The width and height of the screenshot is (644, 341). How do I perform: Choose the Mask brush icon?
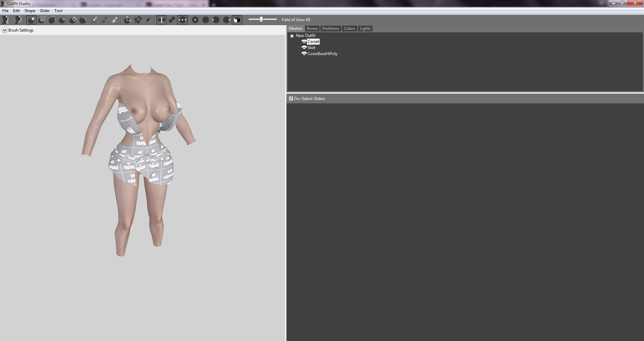click(x=42, y=20)
